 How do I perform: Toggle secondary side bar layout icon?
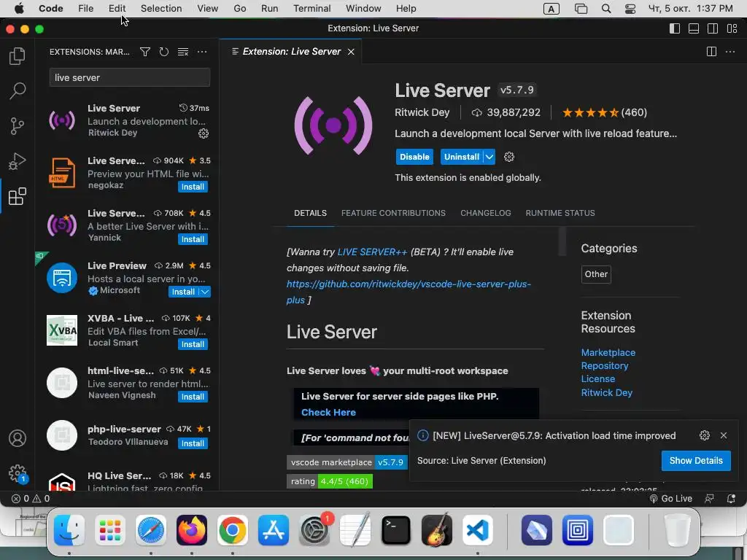click(x=713, y=28)
